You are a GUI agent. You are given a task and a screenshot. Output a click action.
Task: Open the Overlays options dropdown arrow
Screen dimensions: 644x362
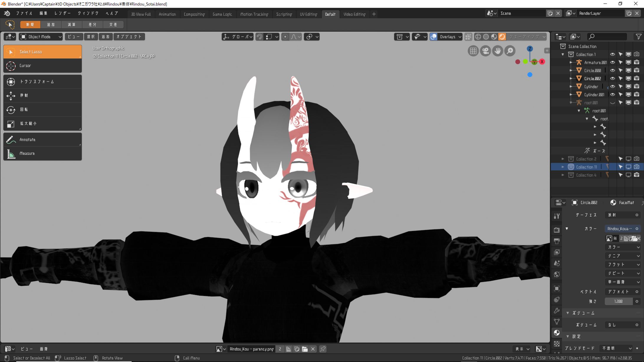pyautogui.click(x=460, y=37)
